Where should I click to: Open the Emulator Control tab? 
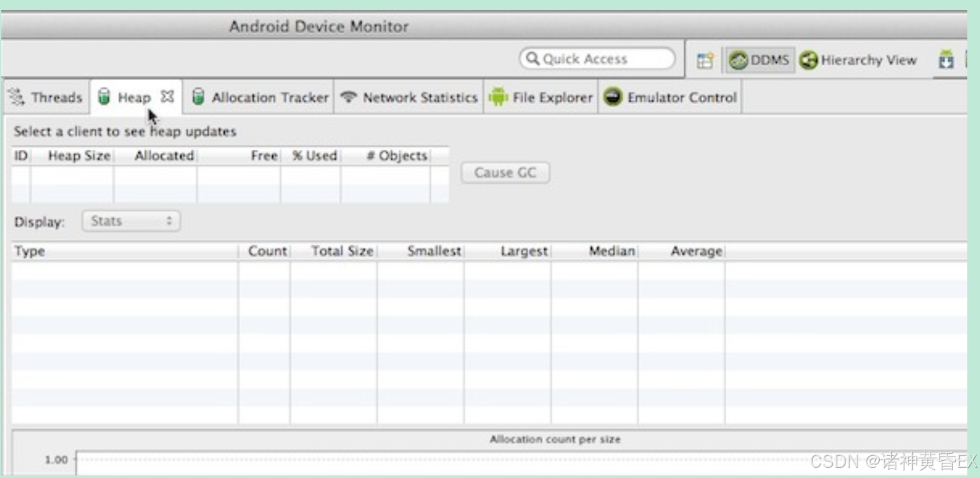pos(670,97)
